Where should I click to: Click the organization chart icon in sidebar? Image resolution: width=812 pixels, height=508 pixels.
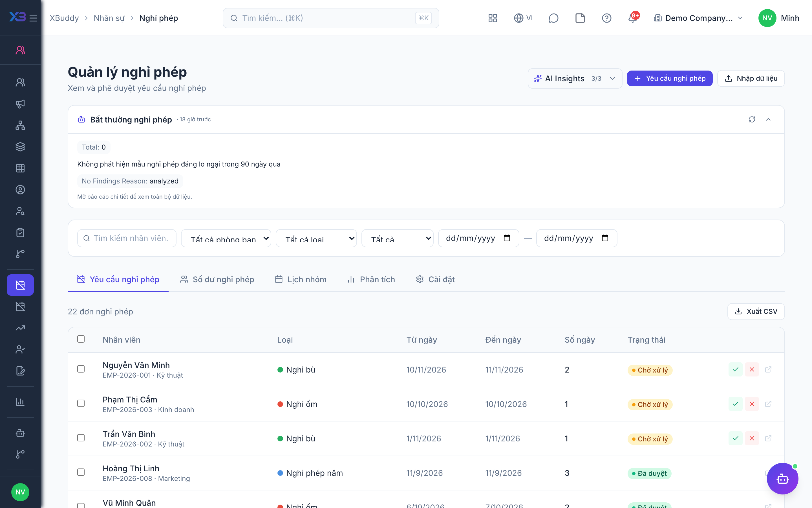coord(20,125)
